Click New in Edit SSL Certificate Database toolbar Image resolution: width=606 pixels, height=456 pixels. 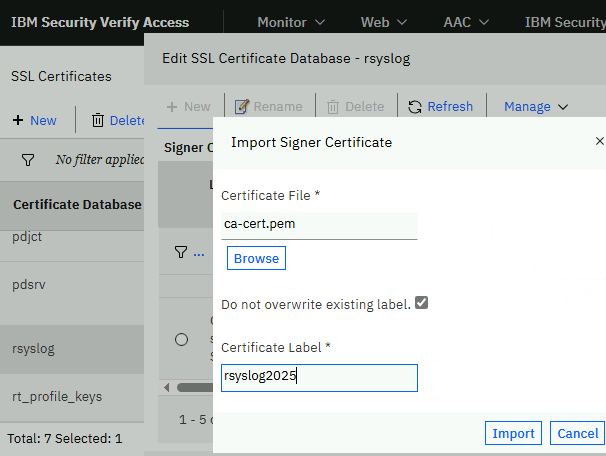click(x=197, y=106)
